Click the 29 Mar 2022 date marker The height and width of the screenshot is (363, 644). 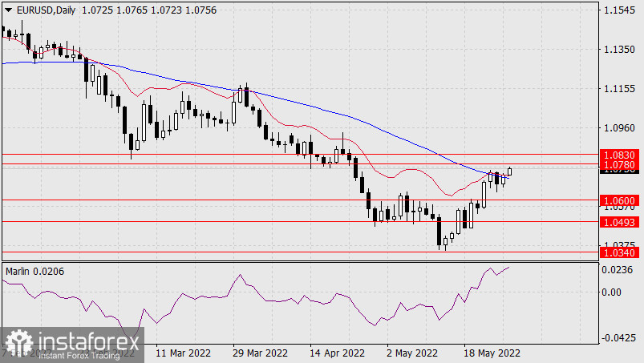[260, 353]
